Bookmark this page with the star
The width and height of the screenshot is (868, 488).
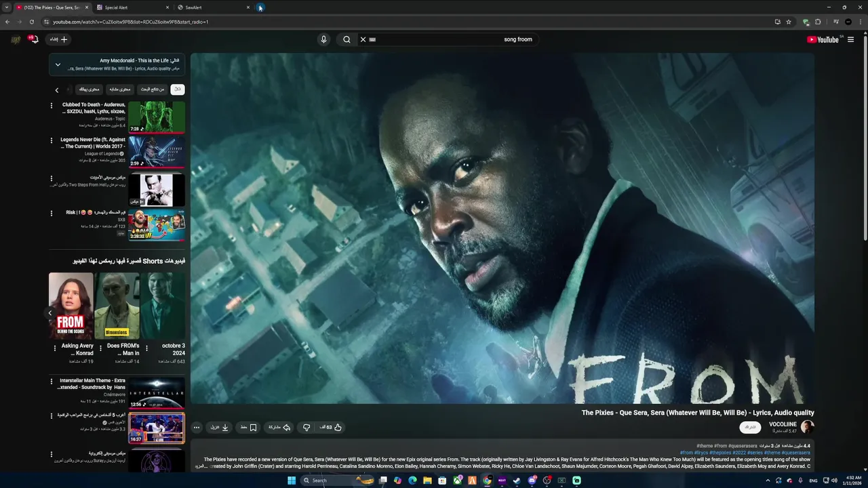pos(789,22)
